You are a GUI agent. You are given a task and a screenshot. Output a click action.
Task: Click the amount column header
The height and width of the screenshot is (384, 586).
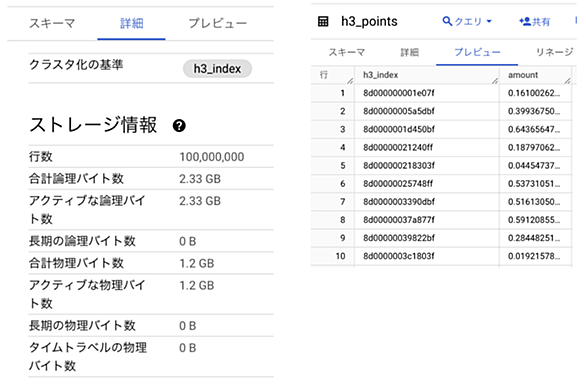pyautogui.click(x=522, y=75)
